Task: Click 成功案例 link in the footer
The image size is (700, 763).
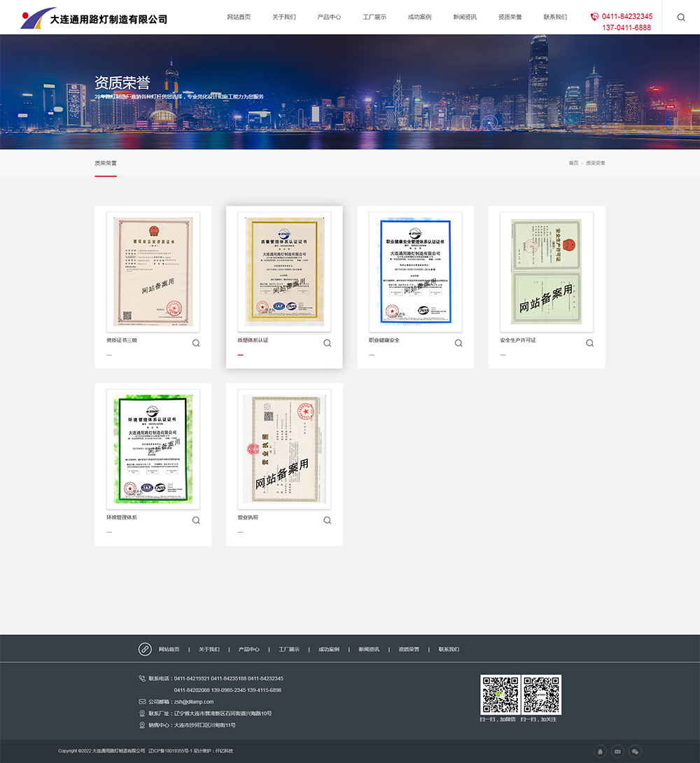Action: coord(329,650)
